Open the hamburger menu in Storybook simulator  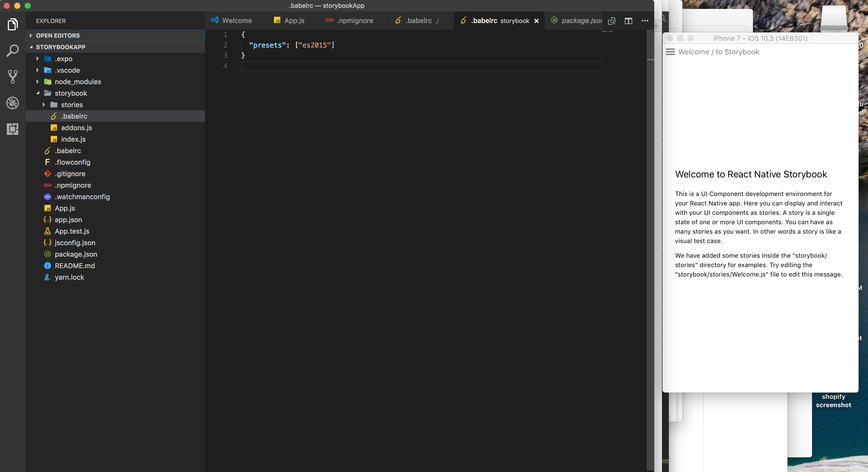click(670, 52)
